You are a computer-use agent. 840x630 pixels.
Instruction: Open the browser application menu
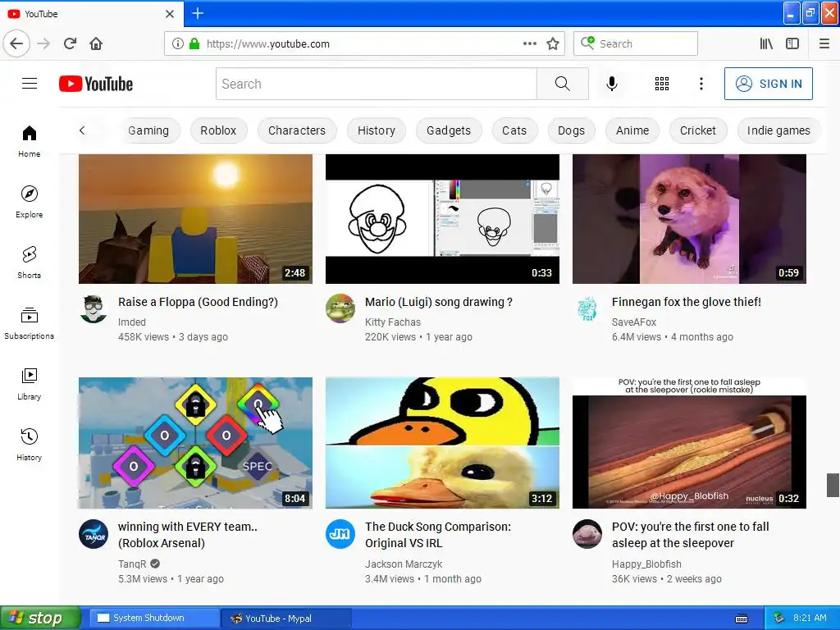coord(824,43)
